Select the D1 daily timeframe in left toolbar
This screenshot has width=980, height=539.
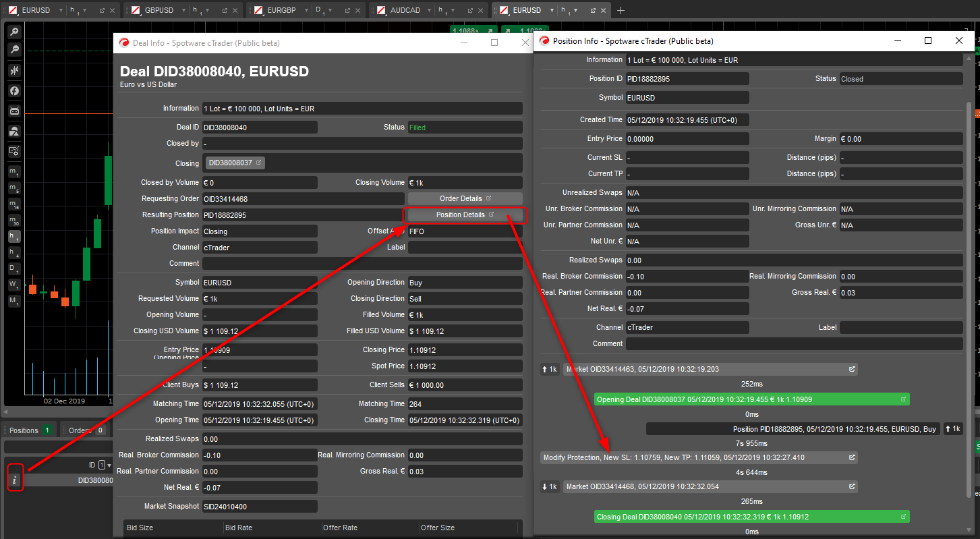(14, 268)
